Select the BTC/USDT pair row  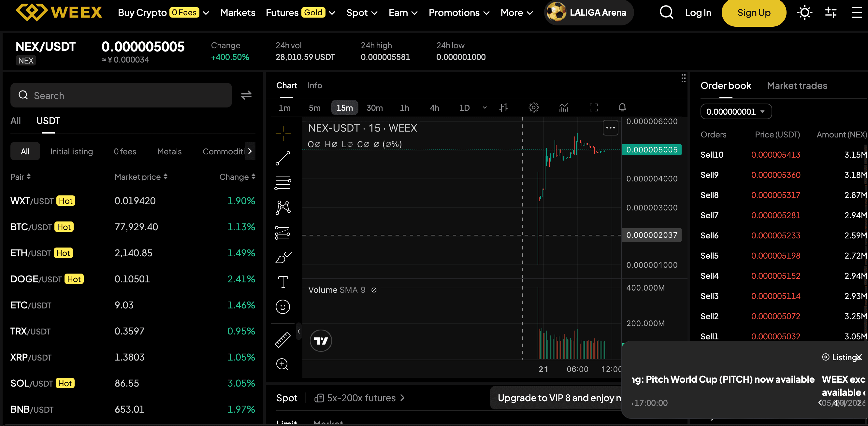pyautogui.click(x=133, y=227)
